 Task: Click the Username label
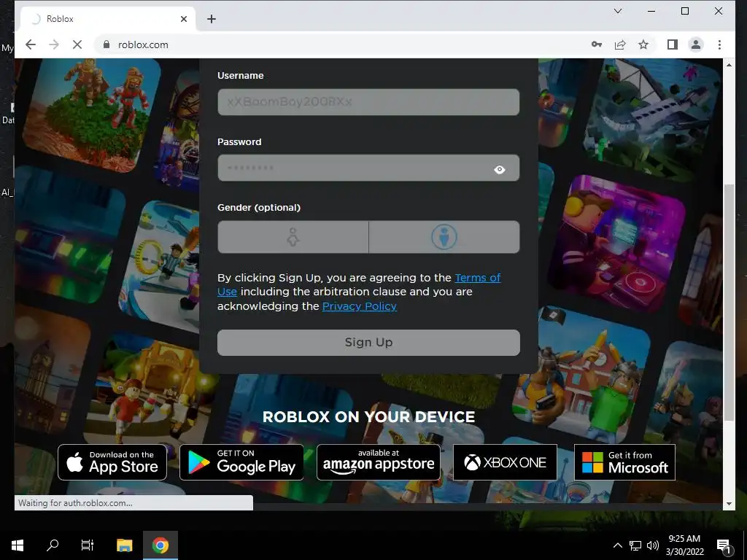tap(241, 76)
